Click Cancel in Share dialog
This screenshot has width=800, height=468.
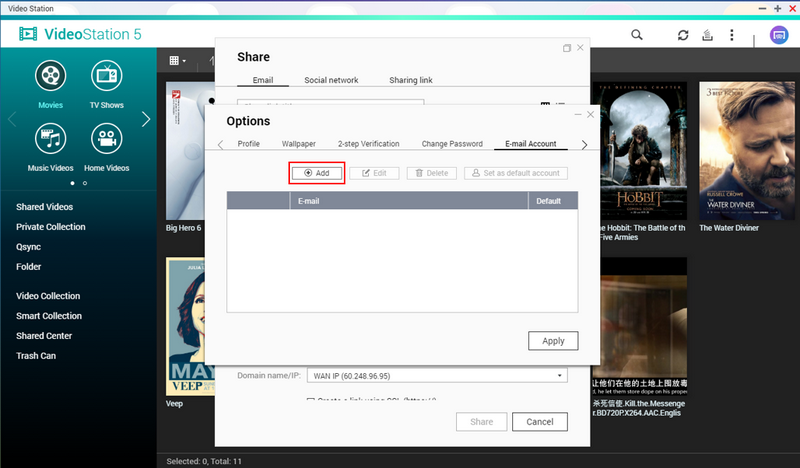tap(539, 422)
